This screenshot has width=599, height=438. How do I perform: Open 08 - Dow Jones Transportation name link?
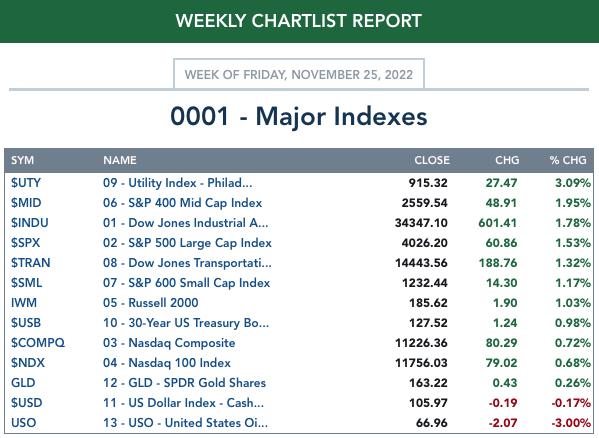[x=187, y=263]
